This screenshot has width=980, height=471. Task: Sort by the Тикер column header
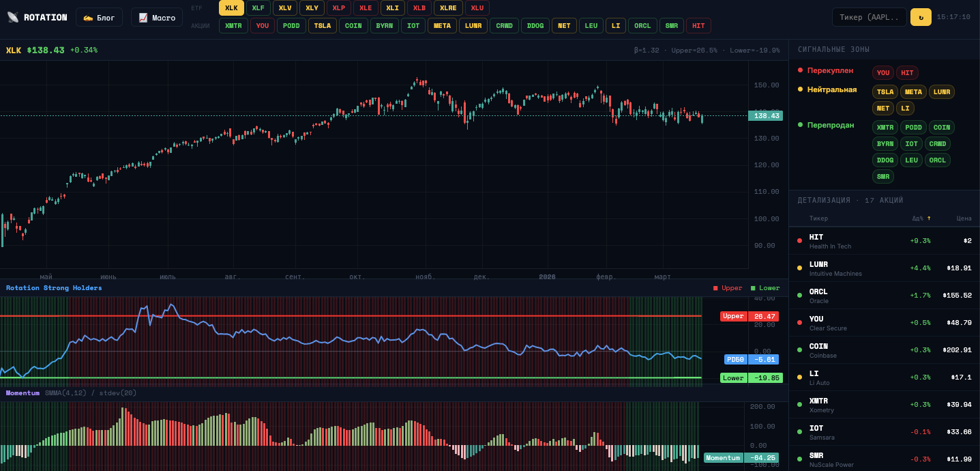click(x=818, y=218)
